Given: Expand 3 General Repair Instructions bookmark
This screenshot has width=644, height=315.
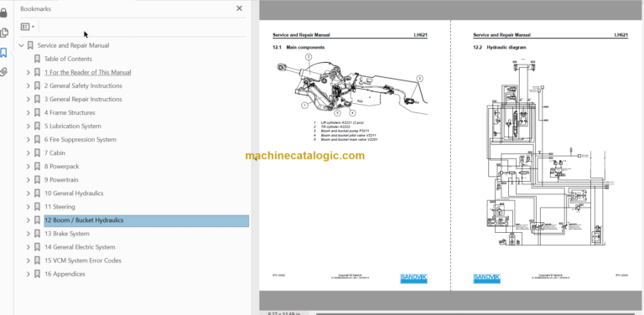Looking at the screenshot, I should (x=28, y=99).
